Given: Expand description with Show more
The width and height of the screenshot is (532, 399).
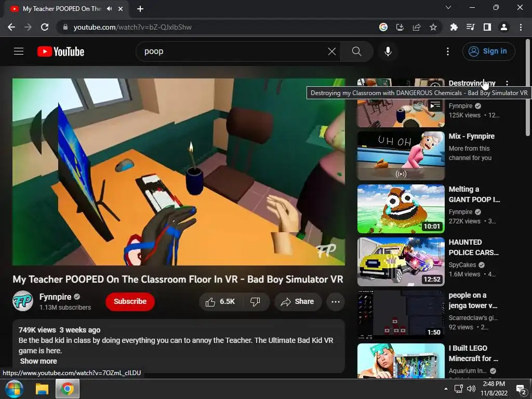Looking at the screenshot, I should (38, 361).
